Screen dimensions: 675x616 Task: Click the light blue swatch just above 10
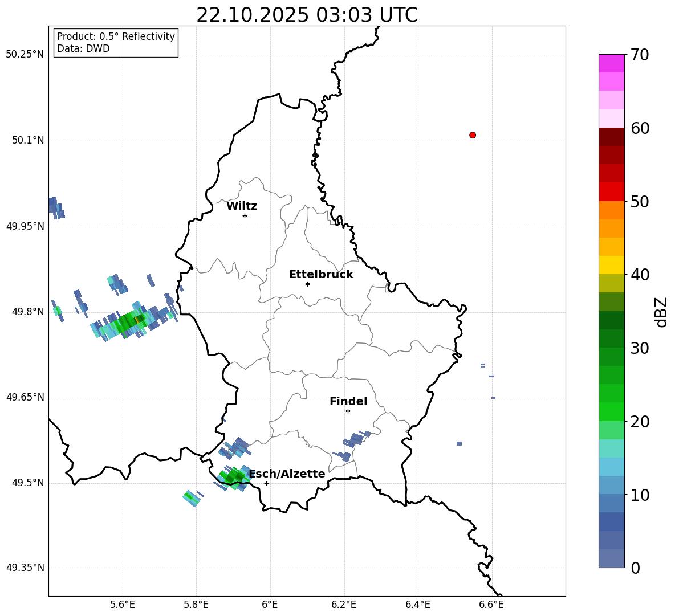(611, 486)
